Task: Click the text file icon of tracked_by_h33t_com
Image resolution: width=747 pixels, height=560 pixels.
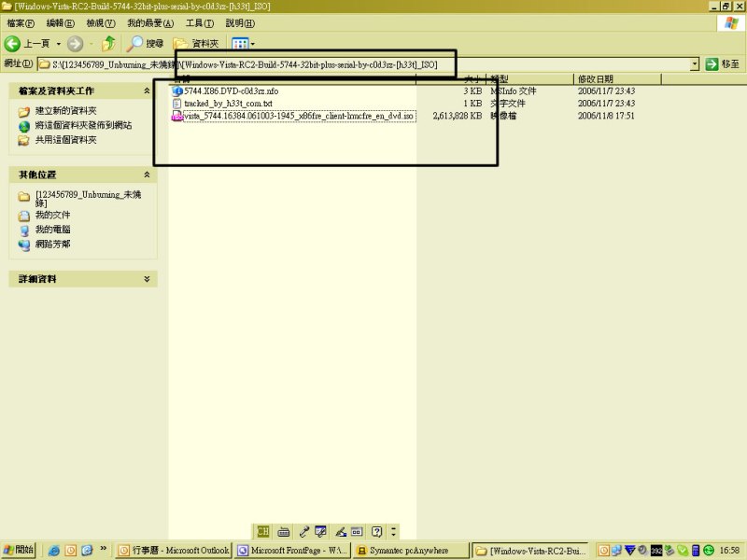Action: coord(176,104)
